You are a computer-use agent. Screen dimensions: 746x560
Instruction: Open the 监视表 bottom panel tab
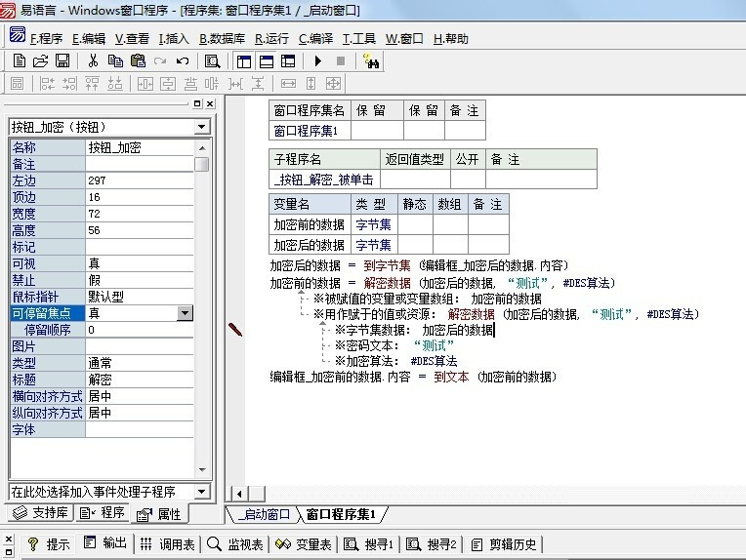(x=235, y=544)
